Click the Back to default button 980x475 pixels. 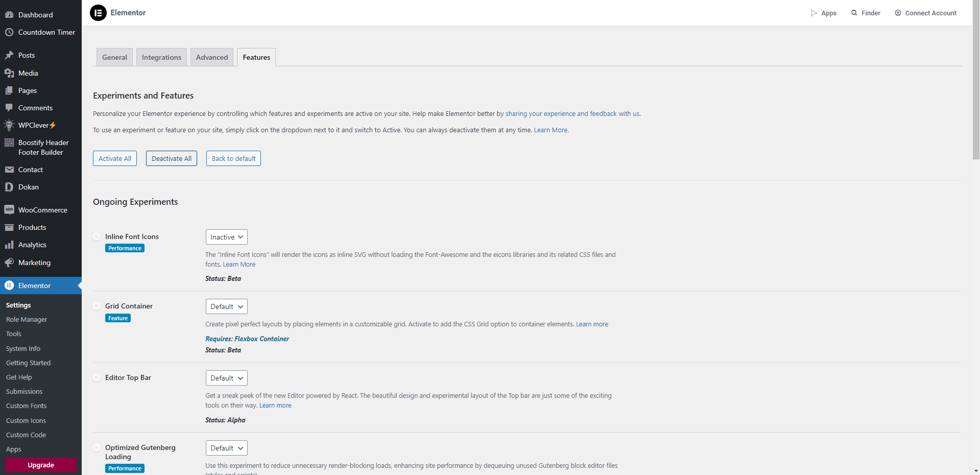click(x=233, y=158)
